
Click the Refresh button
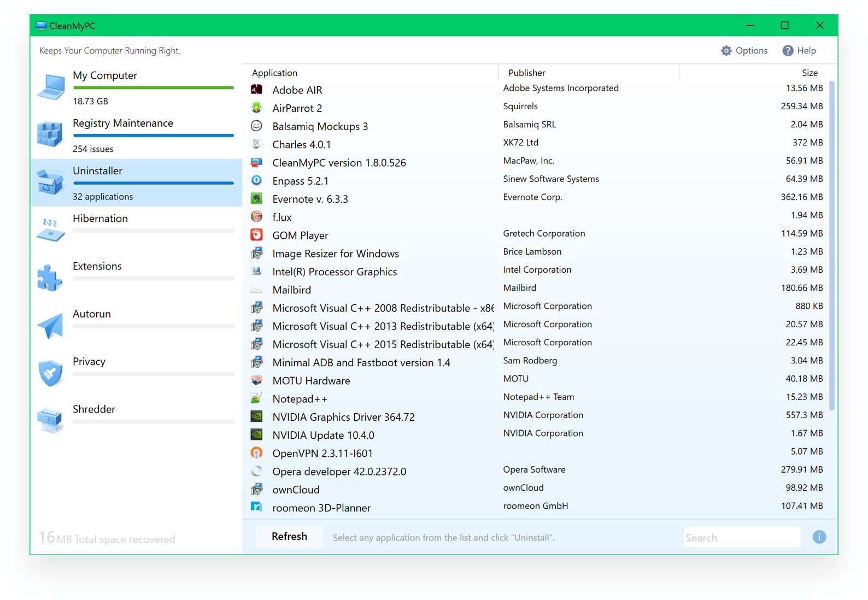click(x=289, y=537)
